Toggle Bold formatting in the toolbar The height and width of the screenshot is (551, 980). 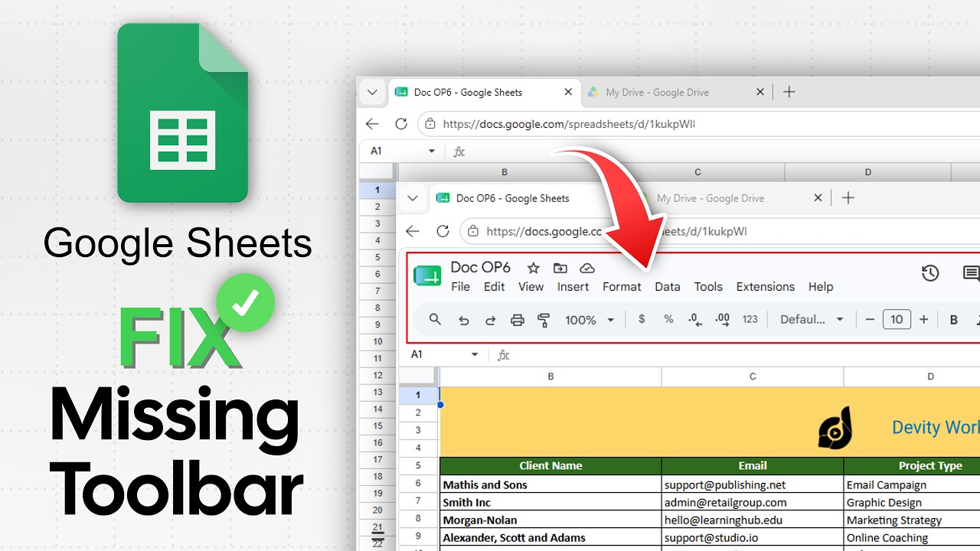954,320
